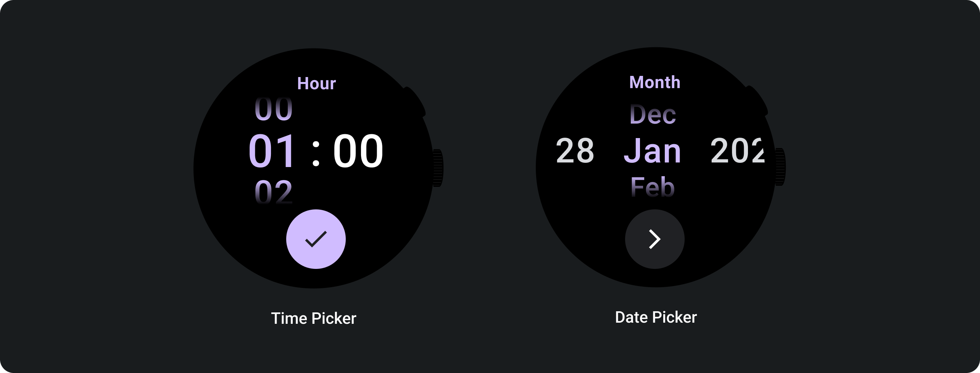Choose Feb in the month column
This screenshot has height=373, width=980.
(653, 187)
